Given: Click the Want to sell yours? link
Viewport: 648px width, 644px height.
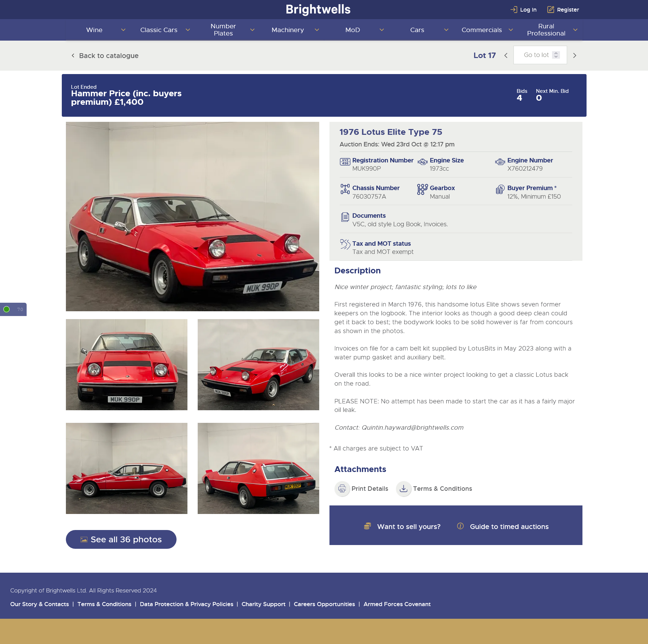Looking at the screenshot, I should [x=409, y=527].
